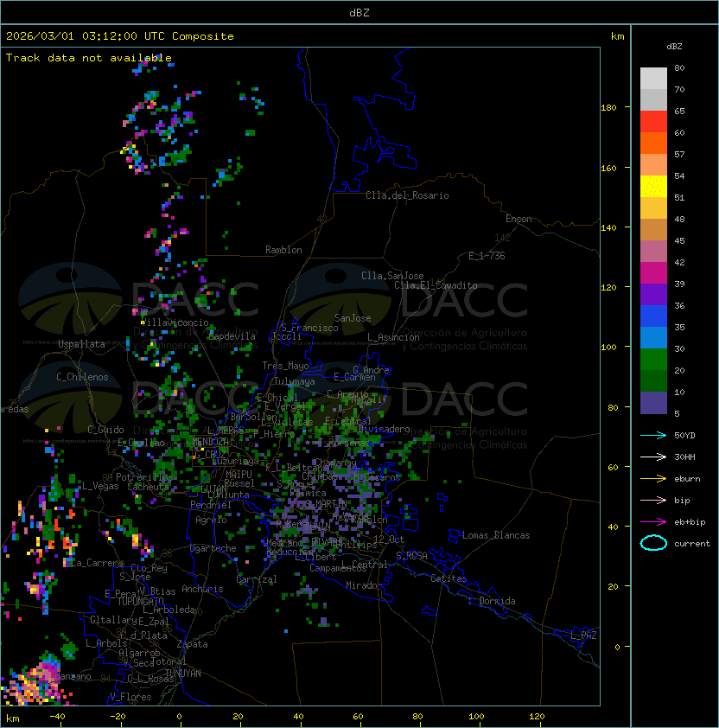This screenshot has width=719, height=728.
Task: Click the 'La_Carrera' map label
Action: [98, 563]
